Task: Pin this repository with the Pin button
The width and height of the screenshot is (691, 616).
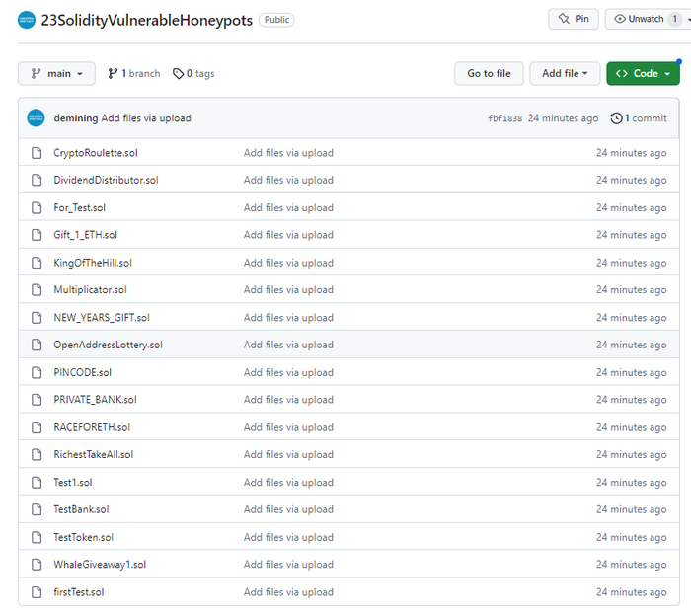Action: (x=574, y=19)
